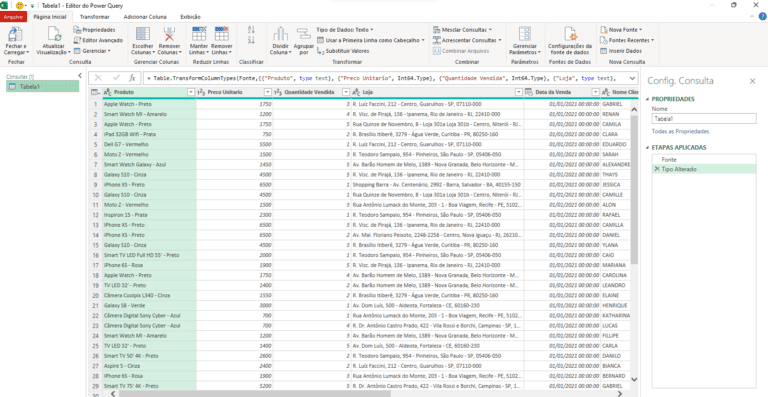The height and width of the screenshot is (397, 768).
Task: Collapse the Consultas pane arrow
Action: point(80,75)
